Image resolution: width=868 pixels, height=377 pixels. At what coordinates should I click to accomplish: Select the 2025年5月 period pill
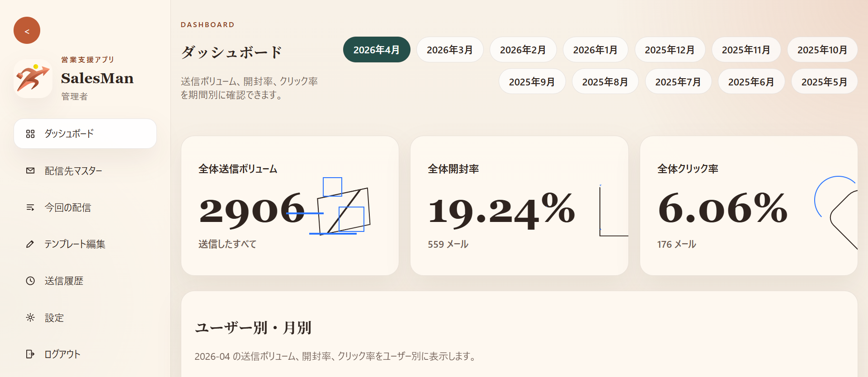(825, 82)
